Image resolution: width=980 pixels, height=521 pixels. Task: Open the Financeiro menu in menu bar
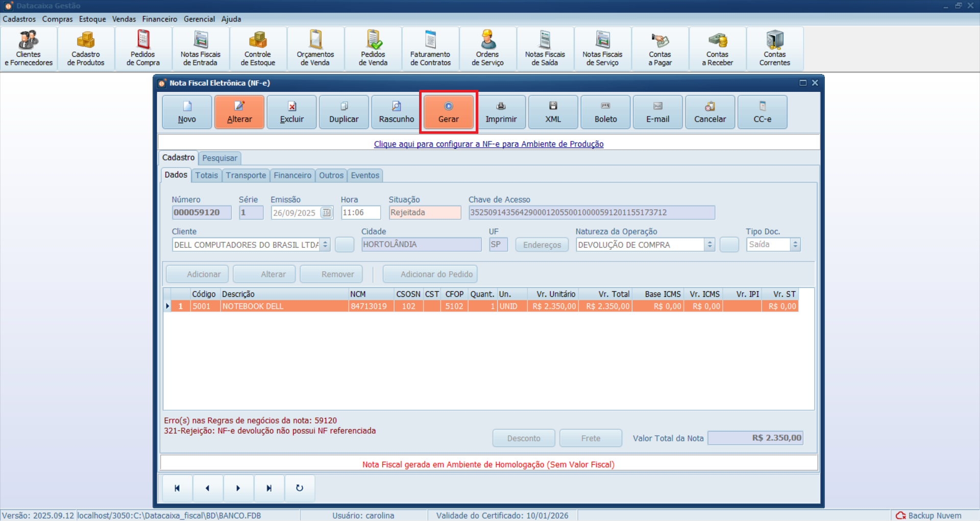click(159, 19)
